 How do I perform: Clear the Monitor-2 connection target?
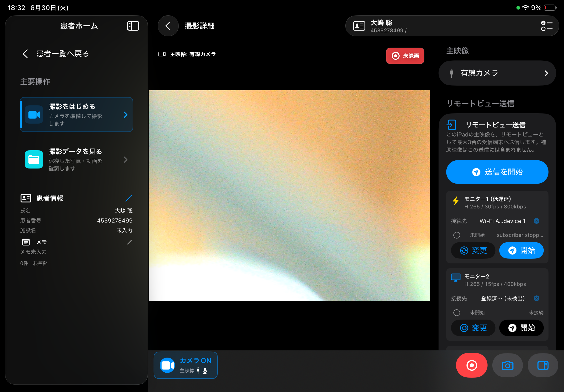coord(537,298)
